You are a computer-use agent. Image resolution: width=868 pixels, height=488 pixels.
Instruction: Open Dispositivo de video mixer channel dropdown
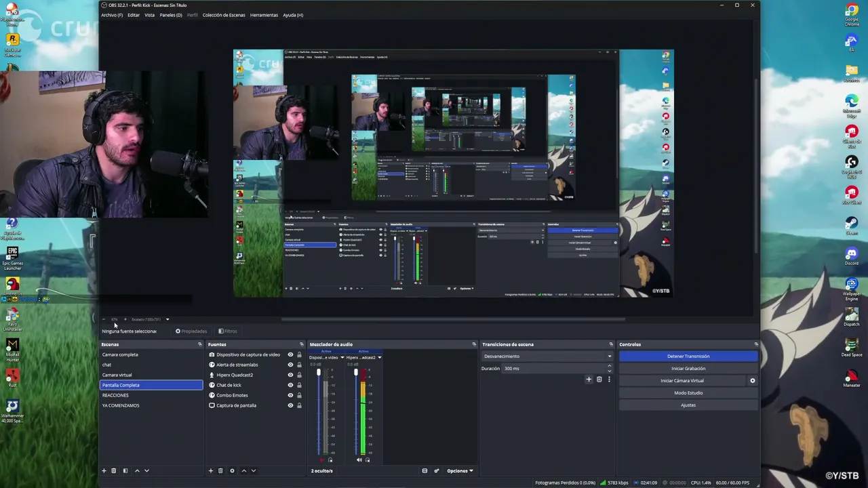coord(342,357)
